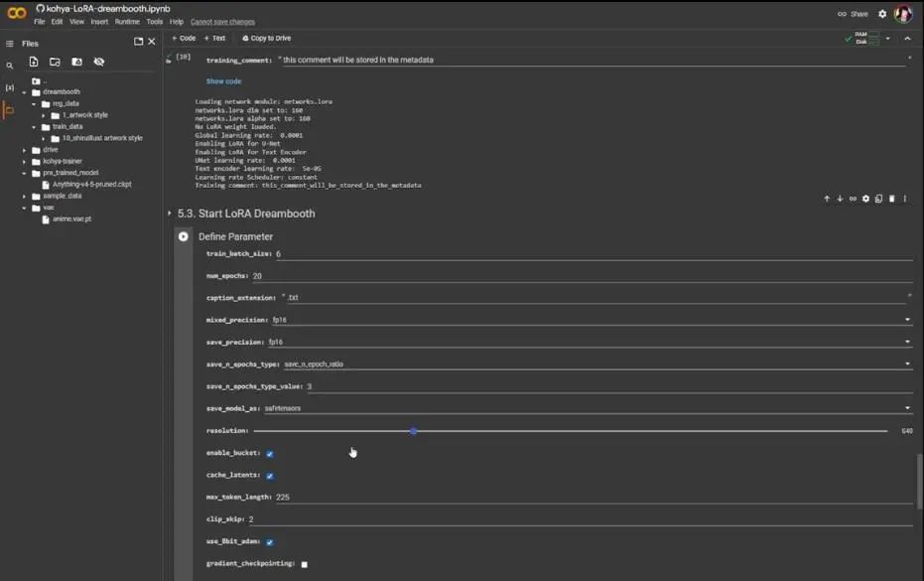Open the View menu
The image size is (924, 581).
[76, 22]
